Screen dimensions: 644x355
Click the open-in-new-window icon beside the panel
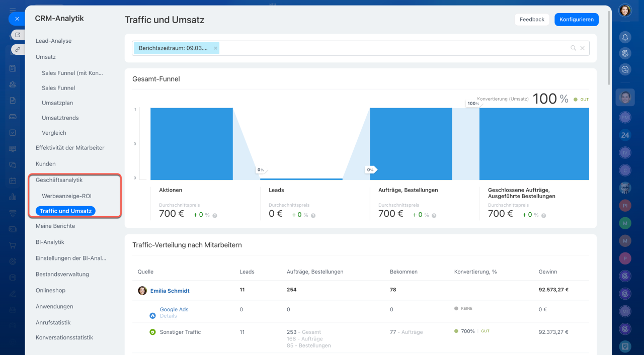coord(18,35)
